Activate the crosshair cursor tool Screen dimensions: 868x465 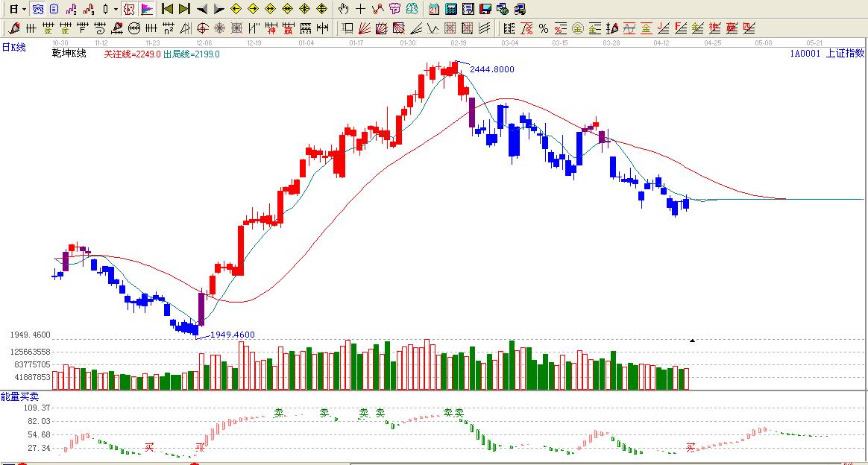pos(360,9)
